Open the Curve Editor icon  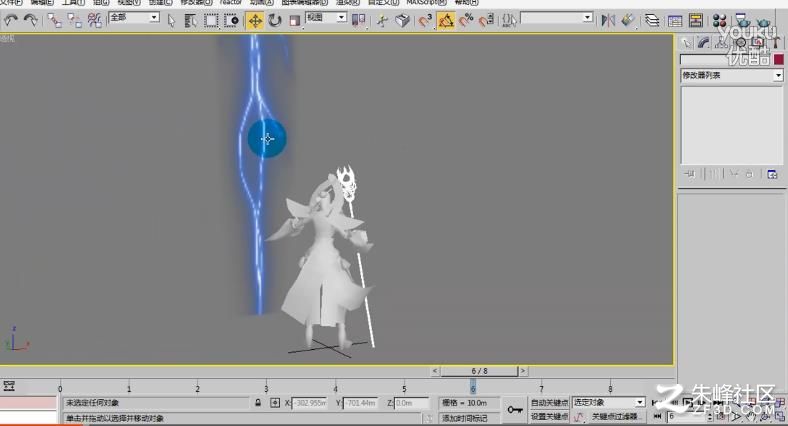[x=675, y=21]
